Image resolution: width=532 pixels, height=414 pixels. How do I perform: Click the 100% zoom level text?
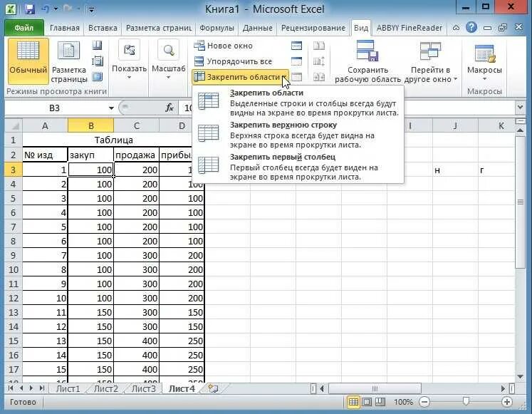click(403, 402)
